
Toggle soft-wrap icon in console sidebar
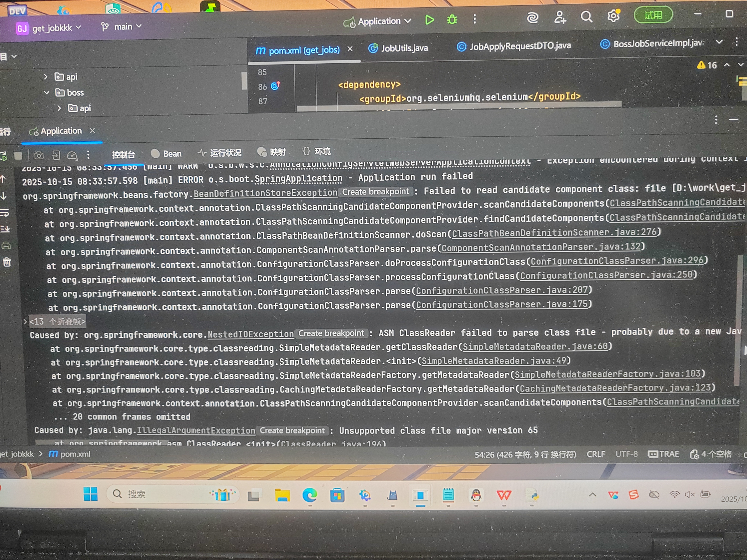point(5,213)
